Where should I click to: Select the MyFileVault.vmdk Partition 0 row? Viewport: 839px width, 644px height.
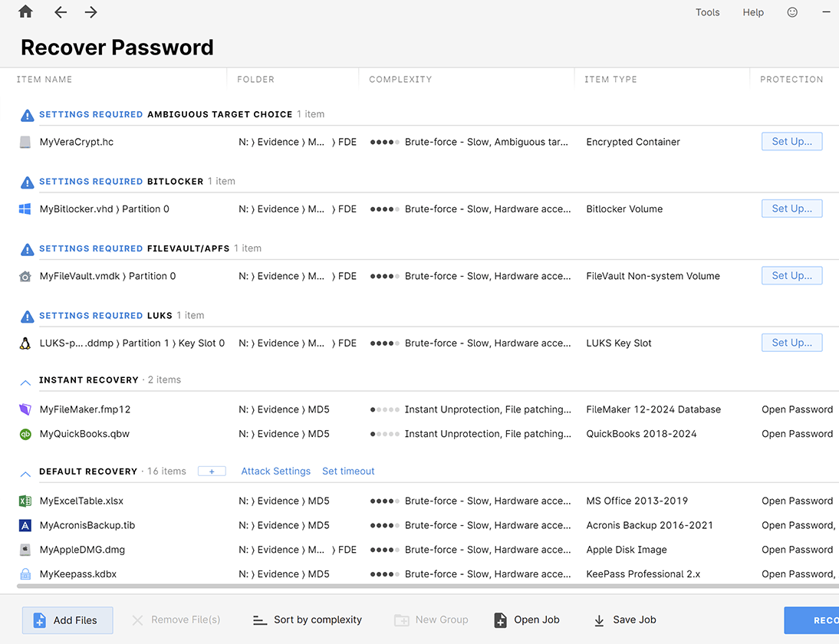tap(107, 277)
